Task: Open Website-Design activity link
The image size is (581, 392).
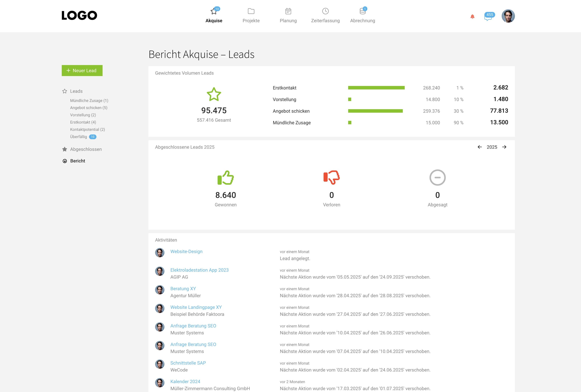Action: [x=186, y=251]
